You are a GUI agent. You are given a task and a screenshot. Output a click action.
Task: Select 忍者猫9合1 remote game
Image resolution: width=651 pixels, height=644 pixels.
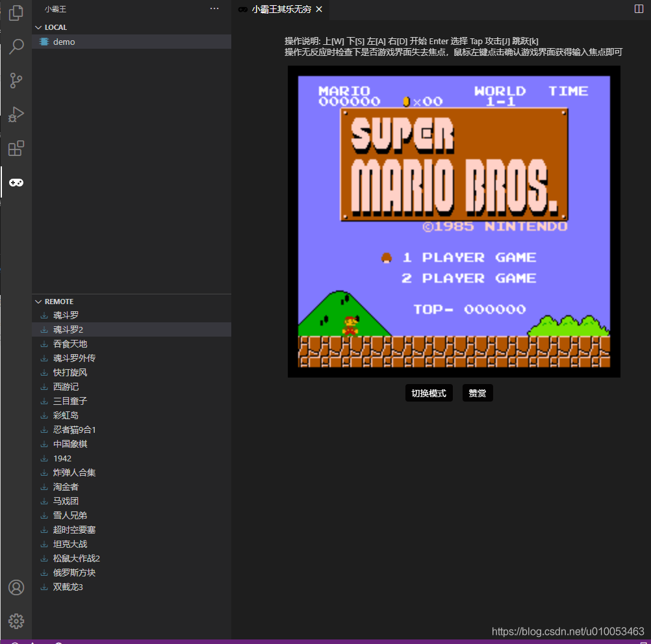(132, 430)
